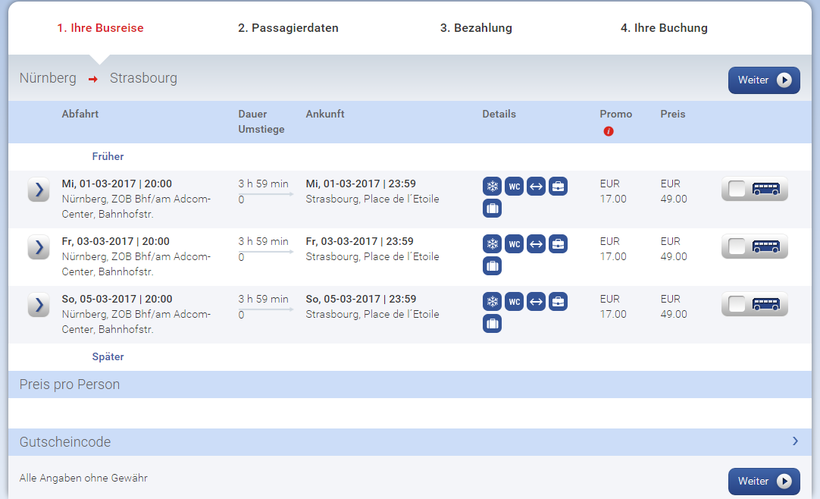Image resolution: width=820 pixels, height=499 pixels.
Task: Expand the Fr, 03-03-2017 trip row
Action: coord(38,247)
